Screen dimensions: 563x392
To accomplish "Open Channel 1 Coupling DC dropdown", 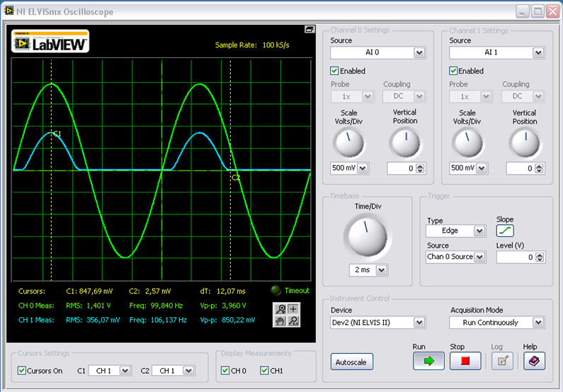I will 538,96.
